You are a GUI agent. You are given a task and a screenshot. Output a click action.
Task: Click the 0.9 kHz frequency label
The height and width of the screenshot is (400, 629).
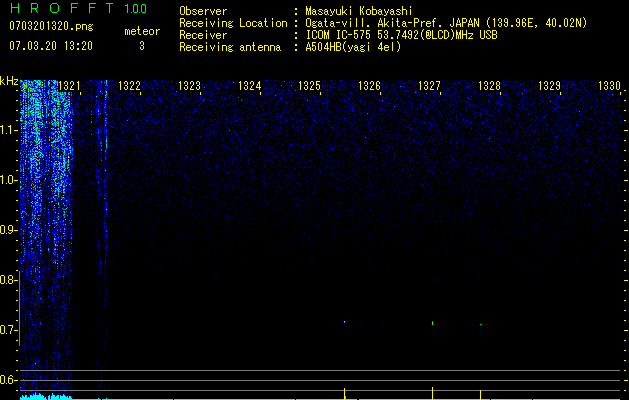coord(8,230)
